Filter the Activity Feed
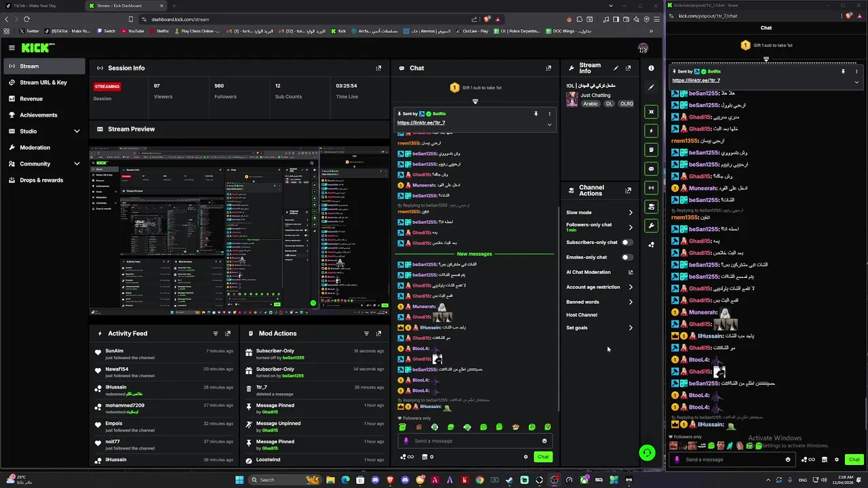 coord(216,333)
